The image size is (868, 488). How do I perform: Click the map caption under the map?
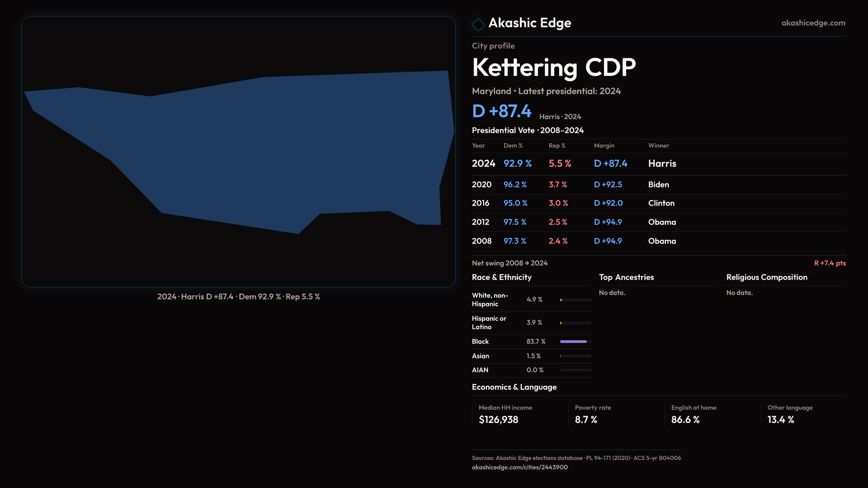pos(238,297)
